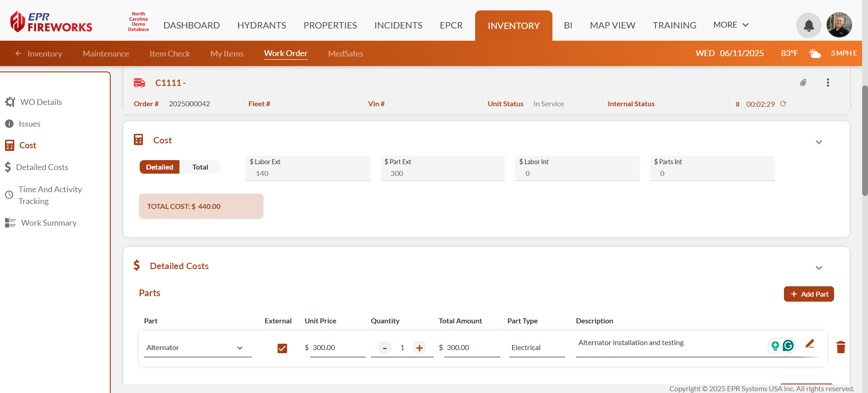868x393 pixels.
Task: Select the Detailed cost view
Action: tap(160, 167)
